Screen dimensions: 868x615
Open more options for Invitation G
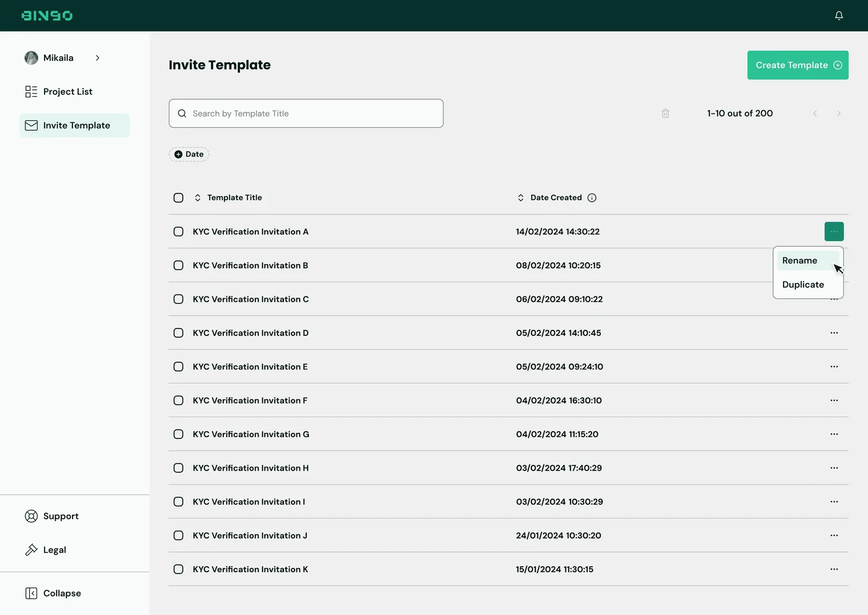click(x=834, y=435)
